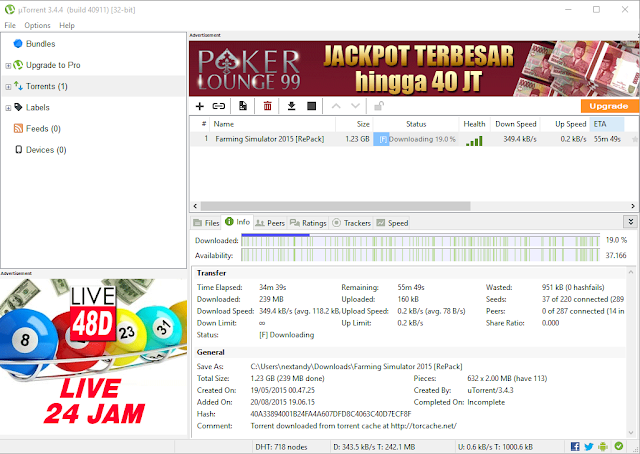Click the DHT: 718 nodes status entry
The image size is (640, 454).
point(281,447)
